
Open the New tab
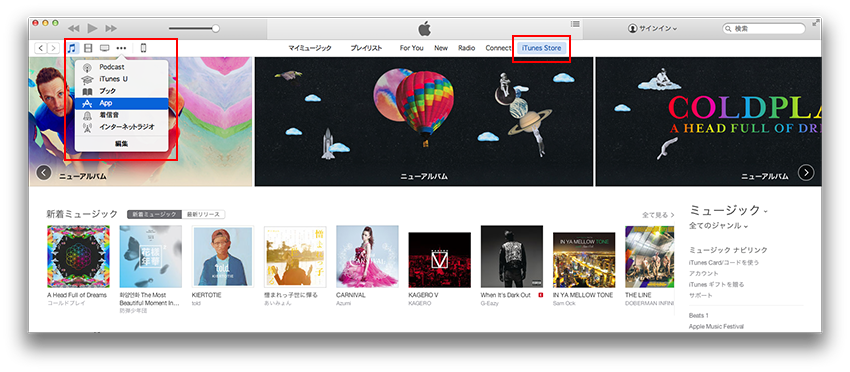pyautogui.click(x=441, y=48)
